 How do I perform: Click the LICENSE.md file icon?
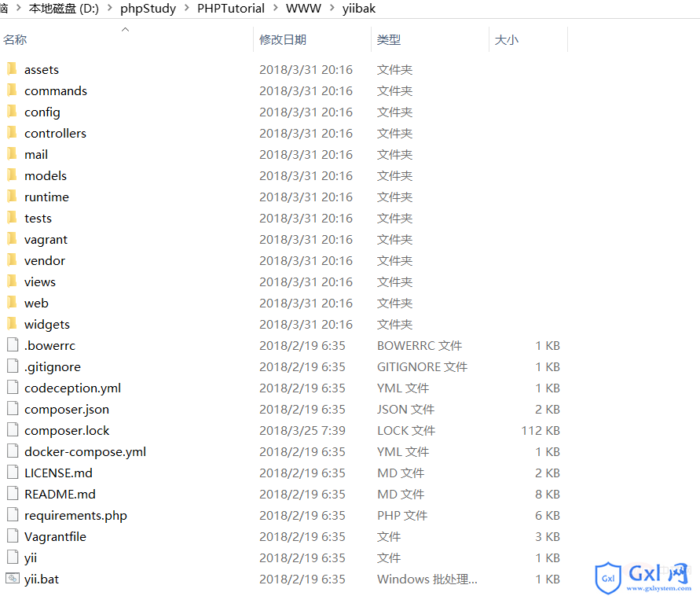coord(13,473)
